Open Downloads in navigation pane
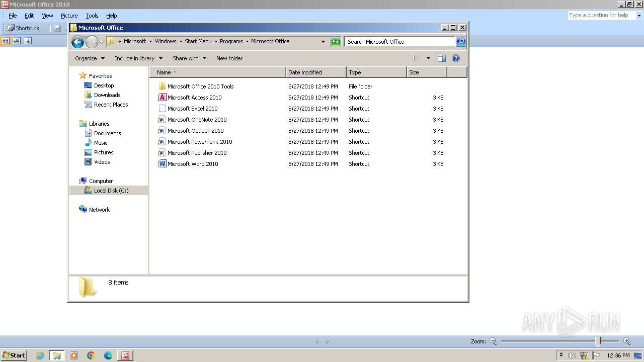Viewport: 644px width, 362px height. pos(107,95)
